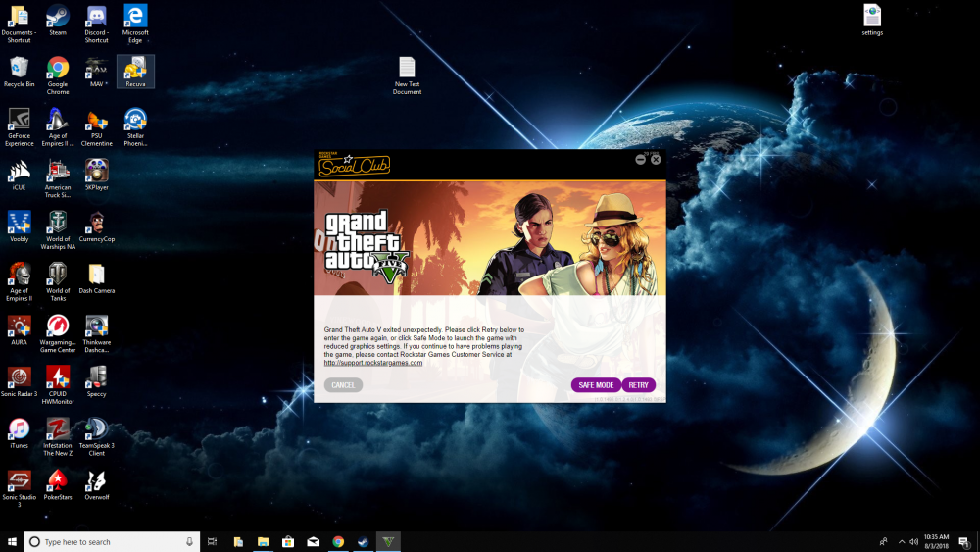This screenshot has width=980, height=552.
Task: Launch Corsair iCUE from the desktop
Action: [x=19, y=176]
